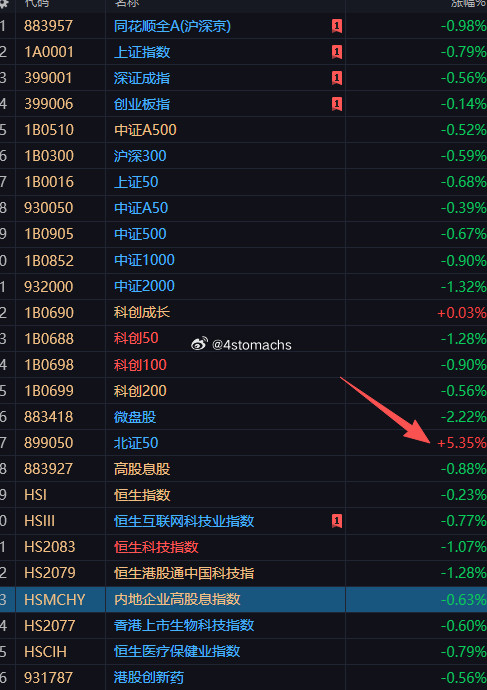Viewport: 487px width, 690px height.
Task: Click code 930050
Action: [x=48, y=208]
